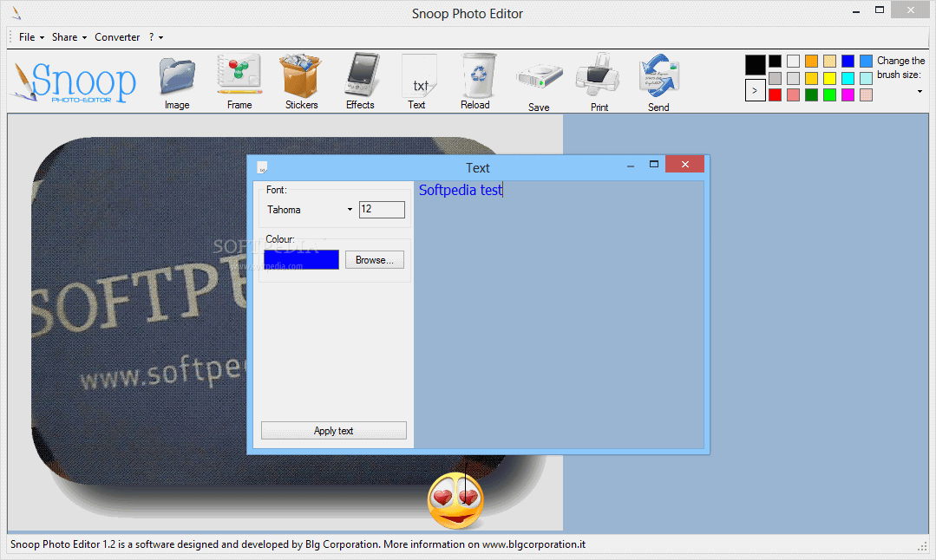The image size is (936, 560).
Task: Maximize the Text dialog window
Action: coord(654,164)
